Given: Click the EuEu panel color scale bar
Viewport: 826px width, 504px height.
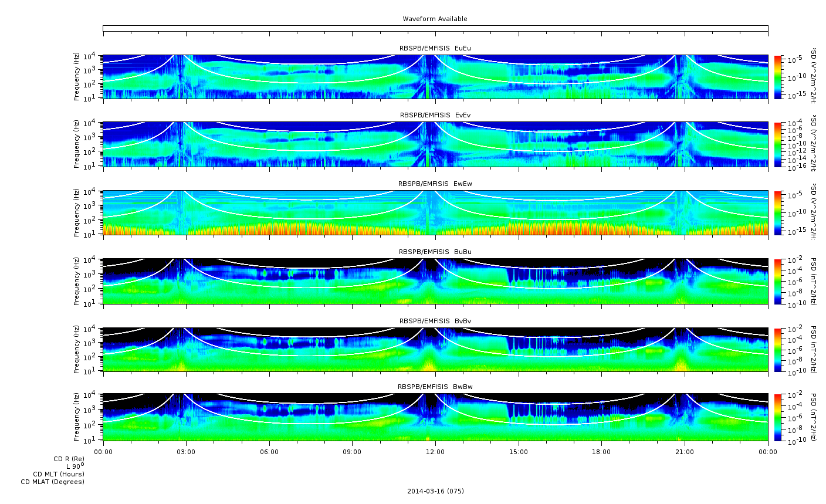Looking at the screenshot, I should 778,77.
